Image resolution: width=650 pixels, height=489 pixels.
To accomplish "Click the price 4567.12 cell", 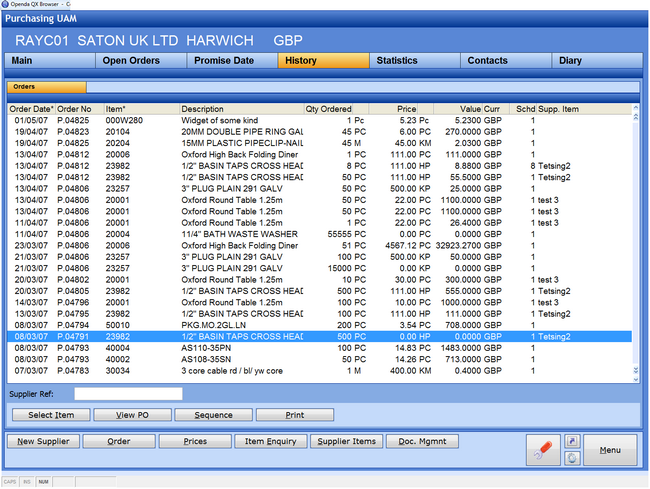I will coord(400,245).
